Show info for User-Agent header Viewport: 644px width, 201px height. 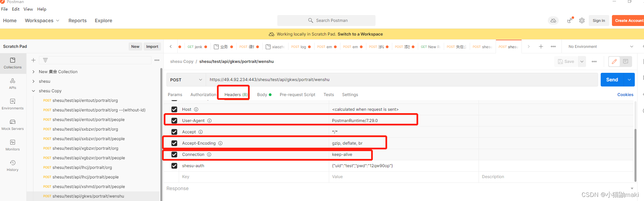click(209, 121)
